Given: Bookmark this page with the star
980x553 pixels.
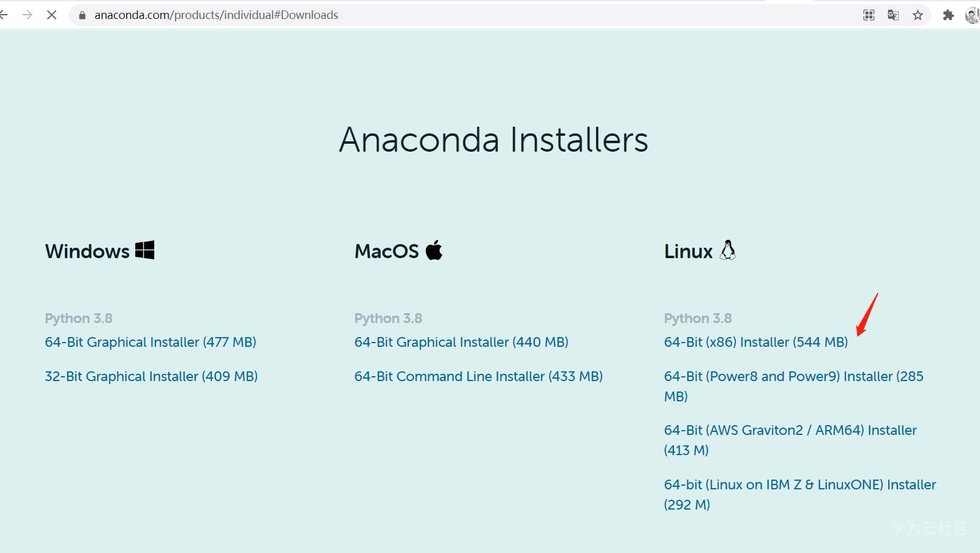Looking at the screenshot, I should [918, 15].
